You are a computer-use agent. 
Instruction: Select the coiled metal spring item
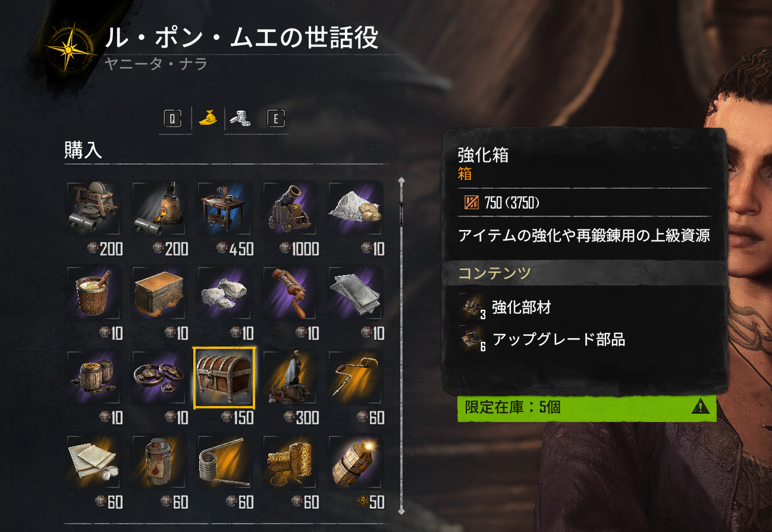[224, 462]
